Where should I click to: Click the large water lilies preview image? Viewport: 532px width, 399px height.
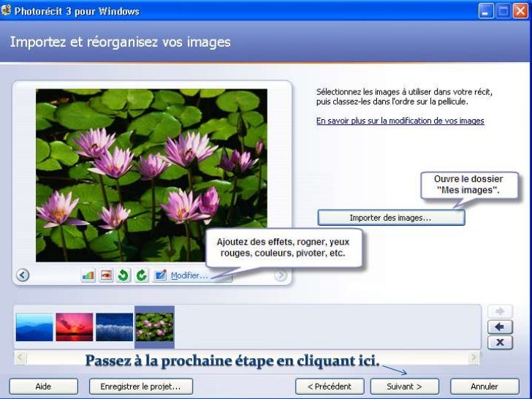pos(151,175)
